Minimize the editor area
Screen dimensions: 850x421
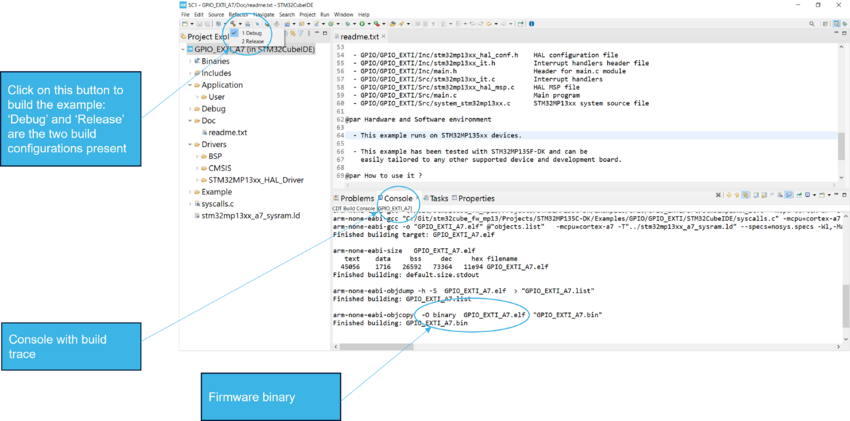click(x=836, y=32)
